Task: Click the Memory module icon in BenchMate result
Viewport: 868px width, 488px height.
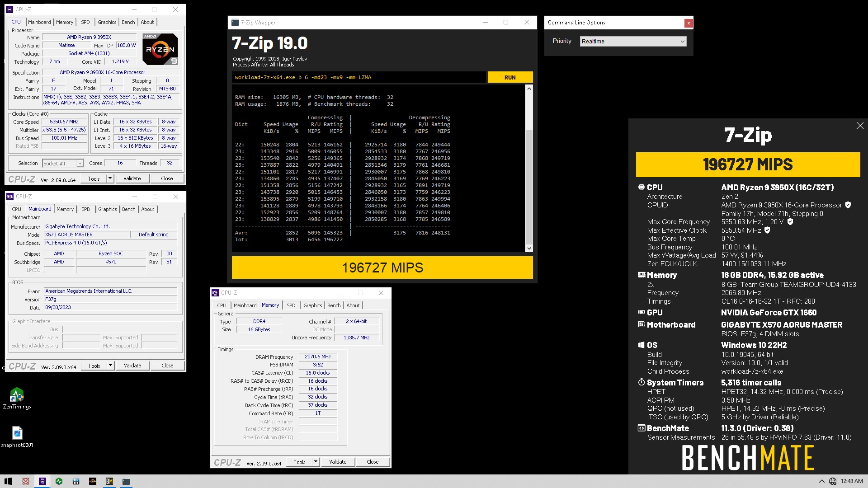Action: 641,275
